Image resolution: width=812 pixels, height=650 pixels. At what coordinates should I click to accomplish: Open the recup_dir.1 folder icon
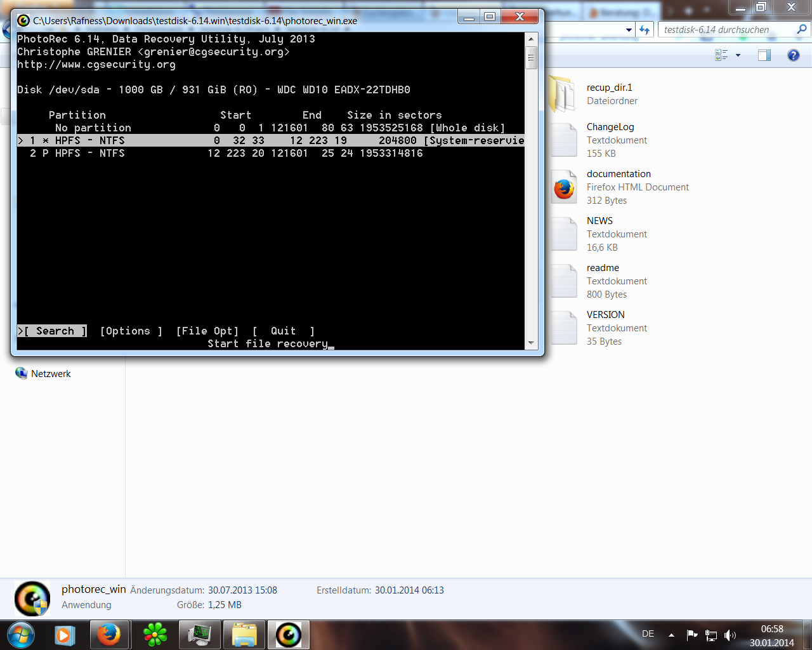click(561, 94)
